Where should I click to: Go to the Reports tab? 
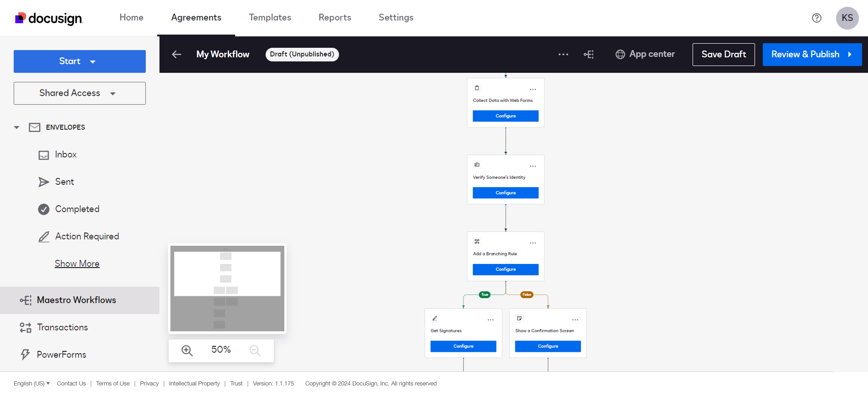click(334, 18)
